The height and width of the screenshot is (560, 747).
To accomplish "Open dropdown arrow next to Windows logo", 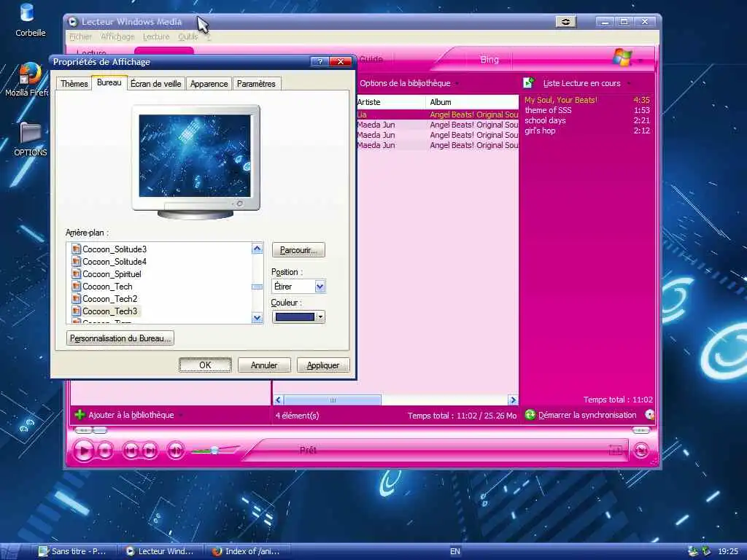I will [640, 61].
